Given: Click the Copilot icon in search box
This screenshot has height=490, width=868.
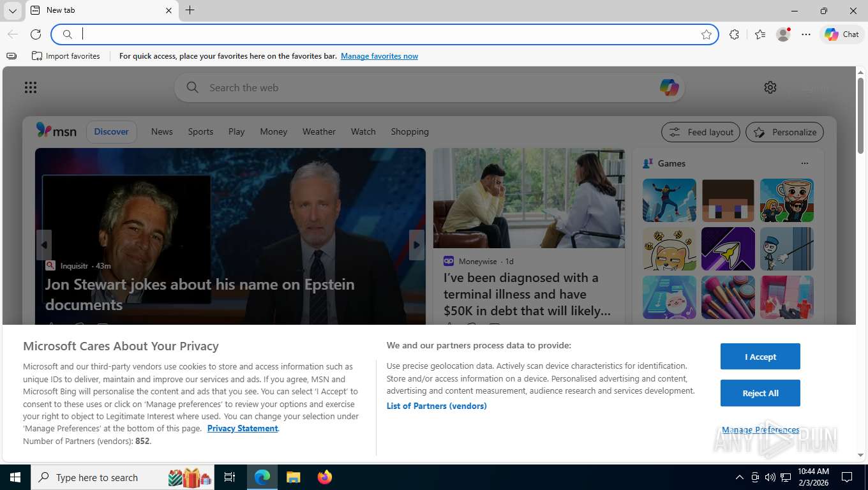Looking at the screenshot, I should [x=669, y=87].
